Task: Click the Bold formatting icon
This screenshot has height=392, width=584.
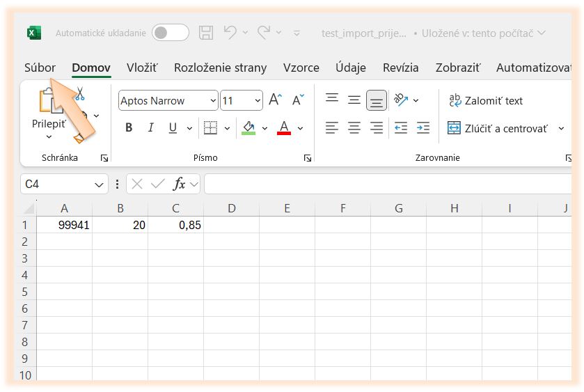Action: 129,128
